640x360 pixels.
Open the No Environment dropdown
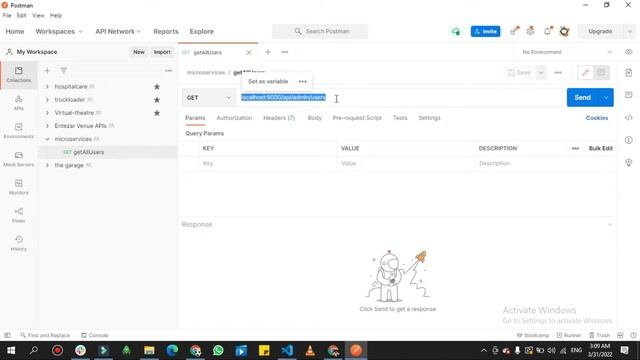567,52
